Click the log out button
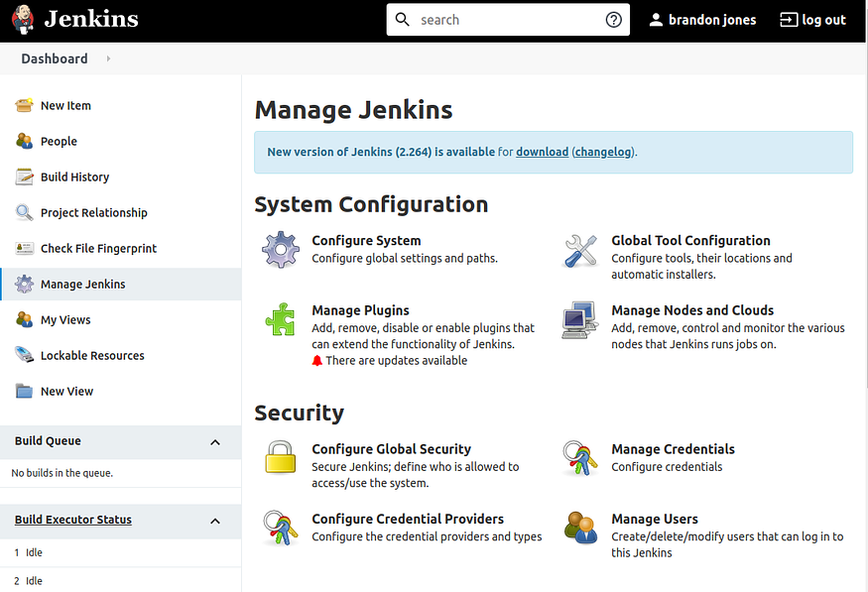 click(x=813, y=20)
